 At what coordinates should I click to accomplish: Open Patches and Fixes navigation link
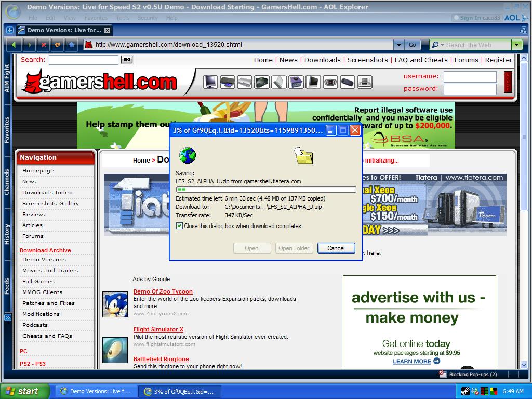tap(48, 303)
